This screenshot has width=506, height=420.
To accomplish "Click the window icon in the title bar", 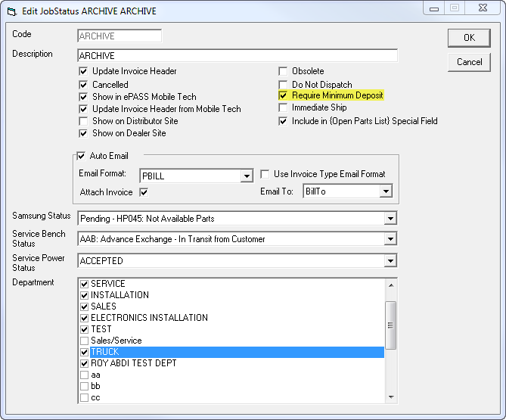I will [11, 11].
